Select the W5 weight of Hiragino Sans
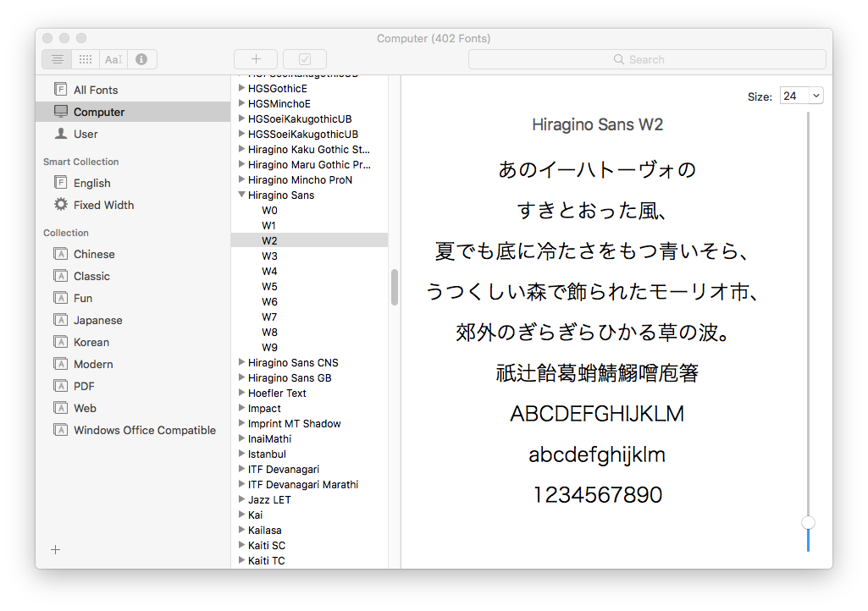Viewport: 868px width, 611px height. click(x=309, y=287)
